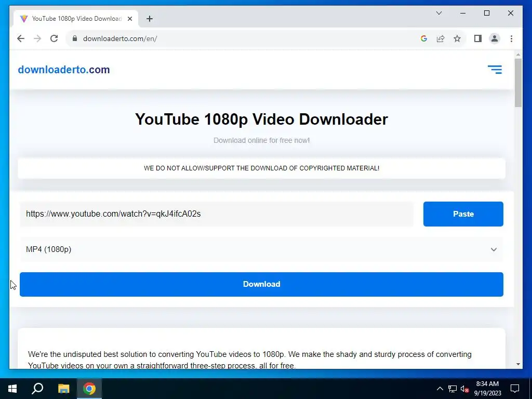Open the Chrome profile avatar
Viewport: 532px width, 399px height.
click(495, 38)
